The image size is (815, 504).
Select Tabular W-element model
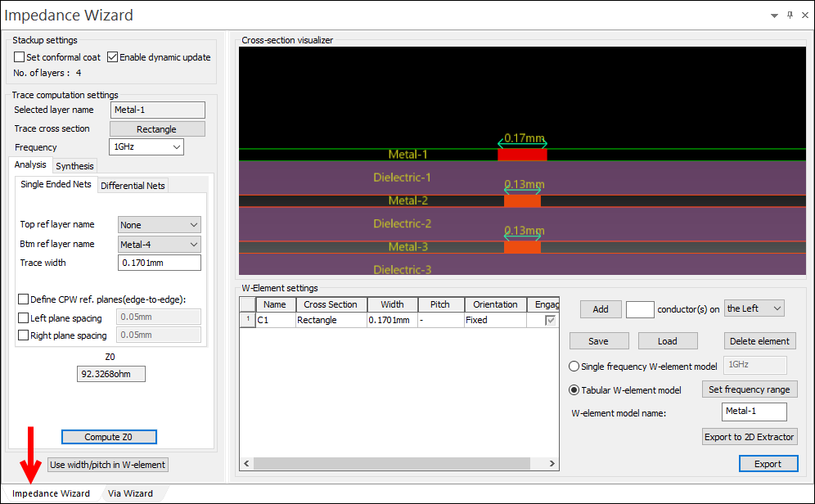click(x=574, y=389)
